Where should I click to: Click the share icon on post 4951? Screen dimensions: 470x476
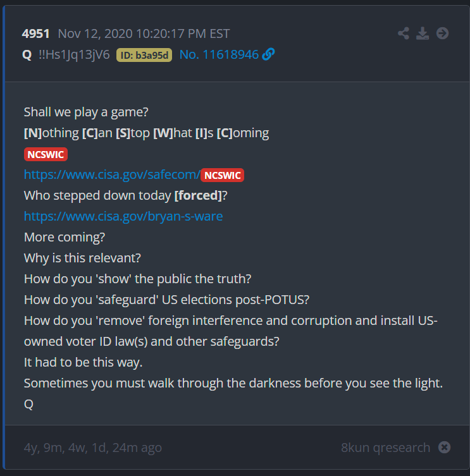click(404, 34)
